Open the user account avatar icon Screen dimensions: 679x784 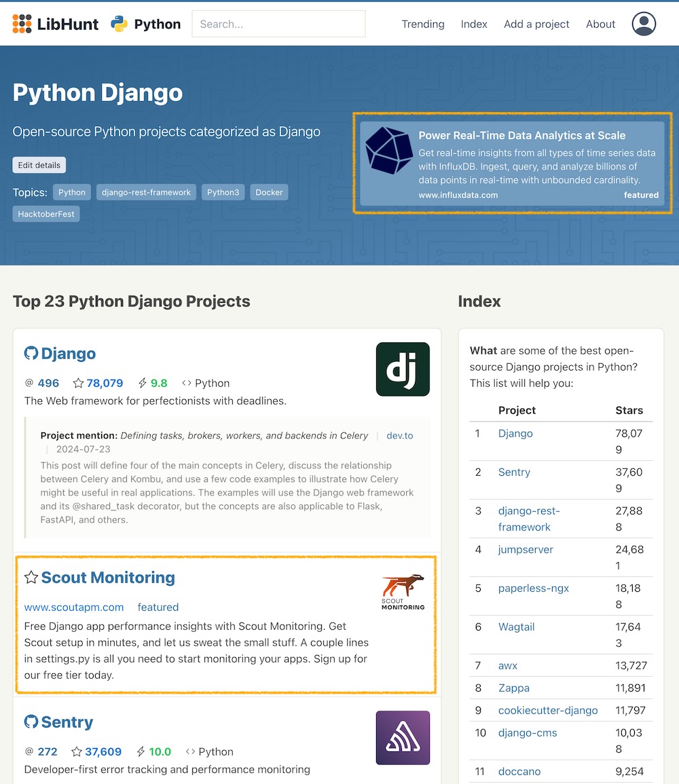pyautogui.click(x=644, y=24)
